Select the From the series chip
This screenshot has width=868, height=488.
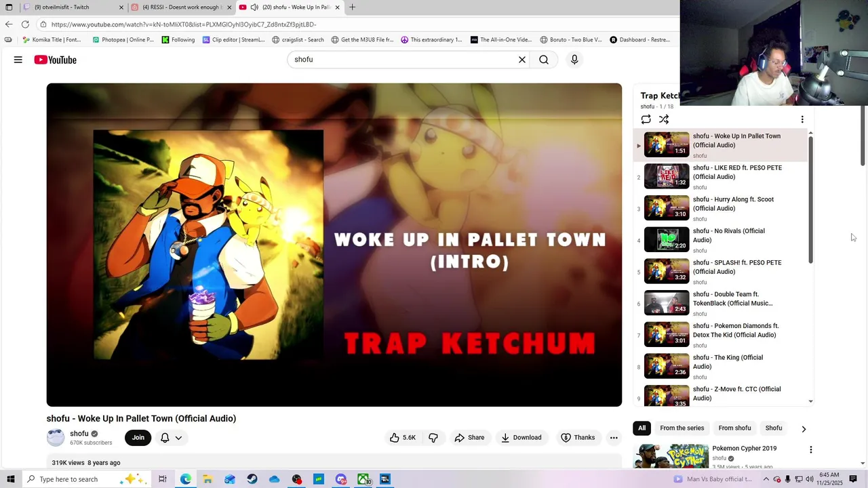pyautogui.click(x=682, y=428)
